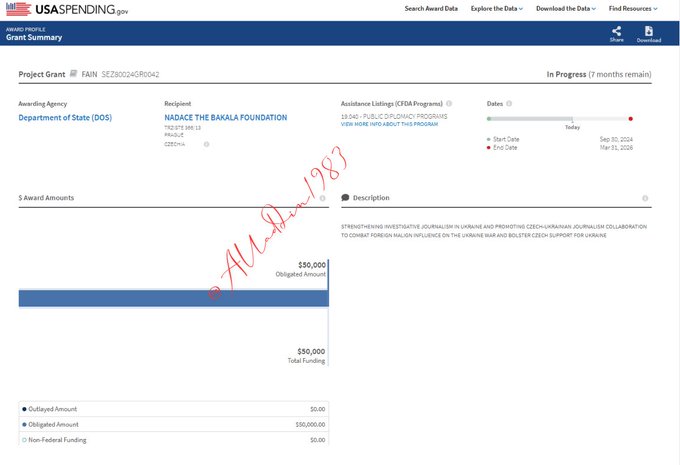The width and height of the screenshot is (680, 465).
Task: Open Download the Data dropdown menu
Action: coord(565,9)
